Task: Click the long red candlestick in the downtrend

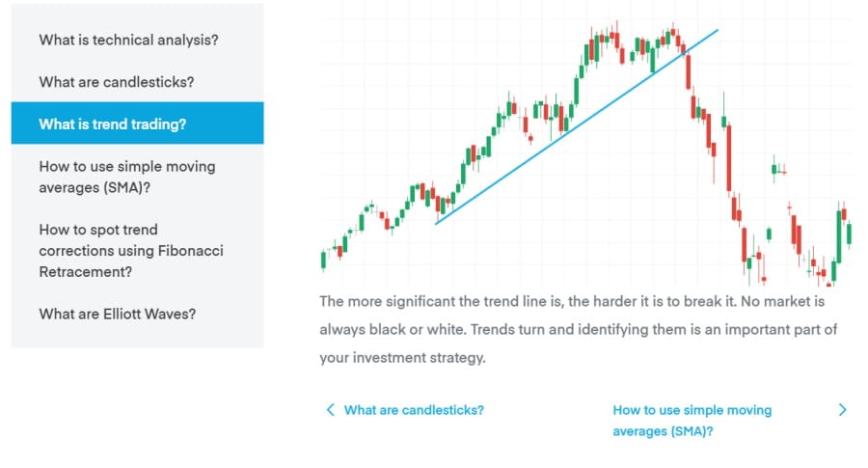Action: click(729, 157)
